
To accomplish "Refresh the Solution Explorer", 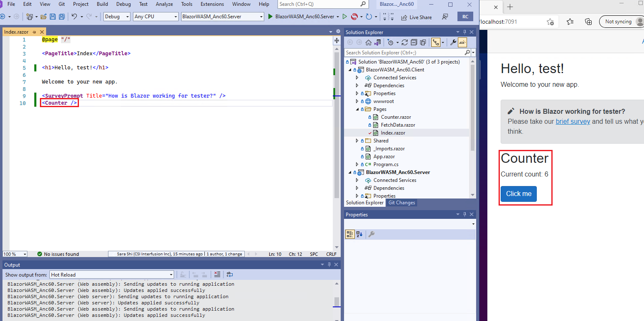I will click(x=404, y=42).
